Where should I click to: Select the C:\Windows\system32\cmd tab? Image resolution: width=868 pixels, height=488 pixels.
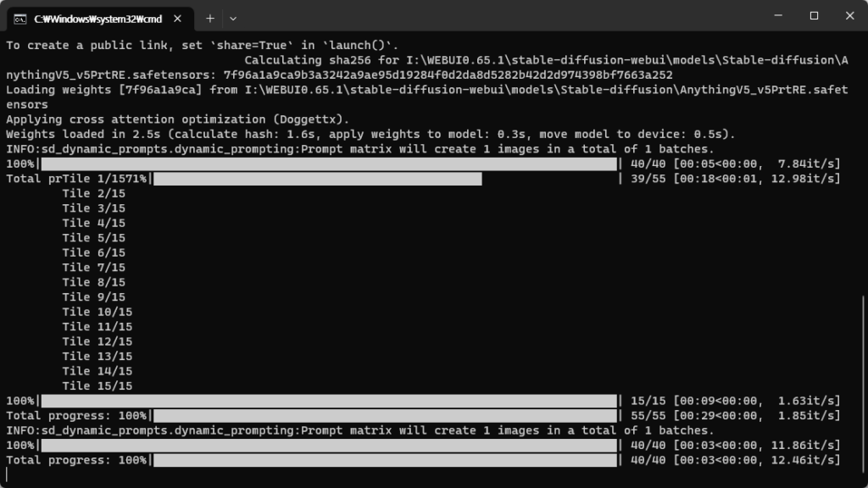pos(100,19)
